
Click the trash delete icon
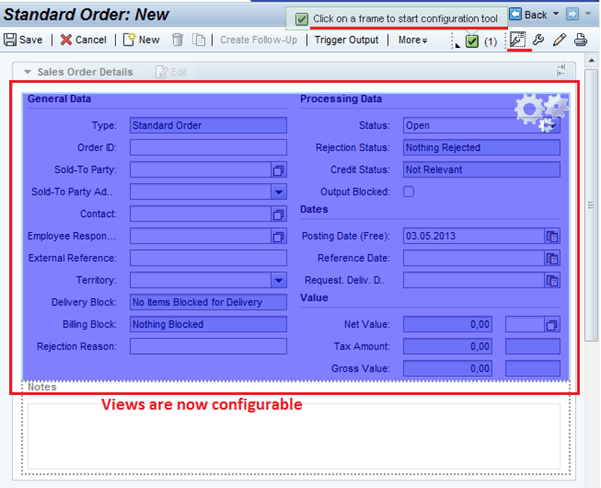pyautogui.click(x=177, y=40)
